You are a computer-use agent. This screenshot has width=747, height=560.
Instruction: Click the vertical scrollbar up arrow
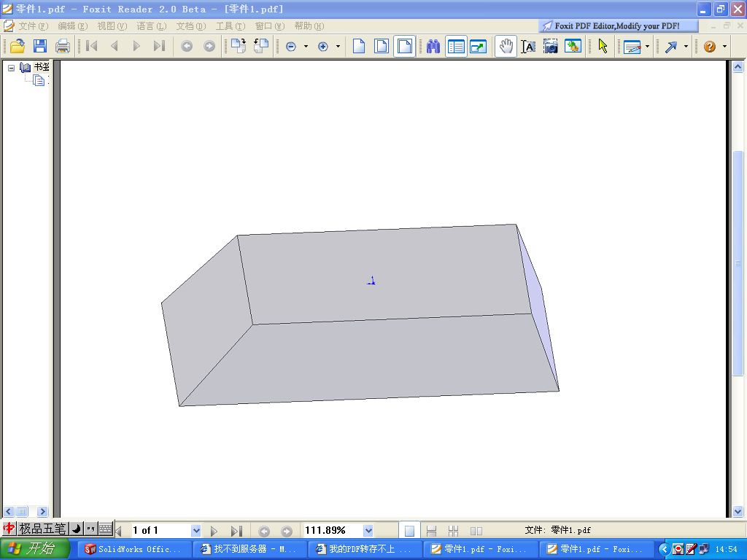click(738, 66)
